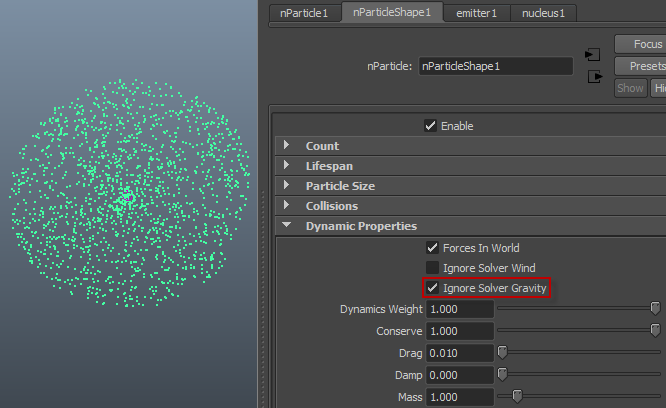The width and height of the screenshot is (666, 408).
Task: Select the nucleus1 tab
Action: 543,13
